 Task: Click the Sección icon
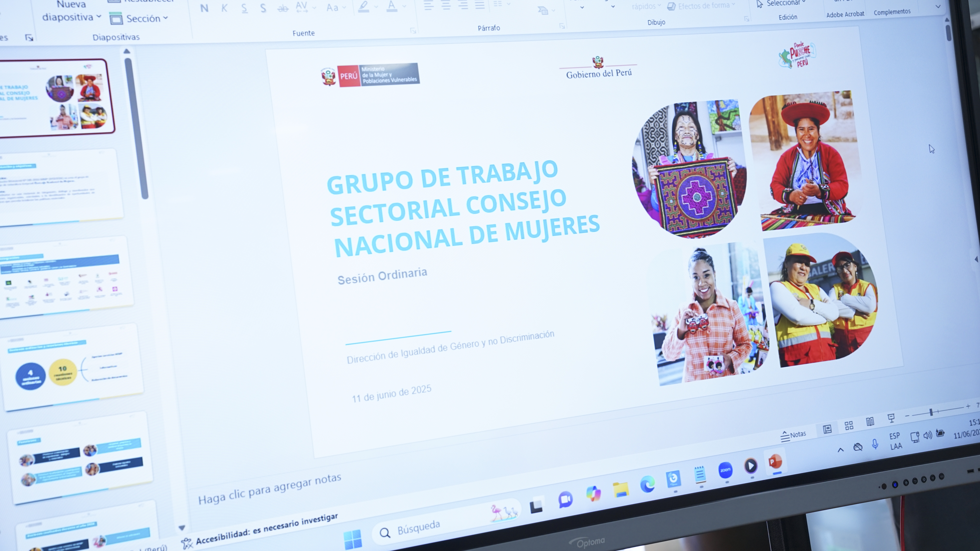pyautogui.click(x=116, y=18)
